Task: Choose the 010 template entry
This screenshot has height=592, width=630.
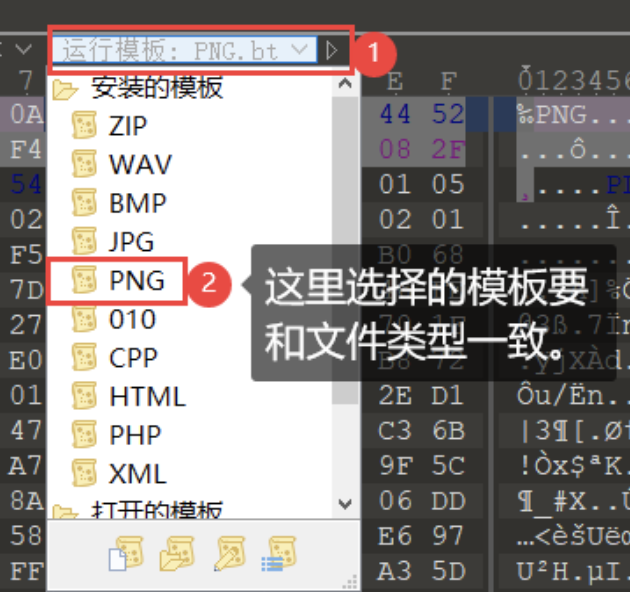Action: [x=133, y=319]
